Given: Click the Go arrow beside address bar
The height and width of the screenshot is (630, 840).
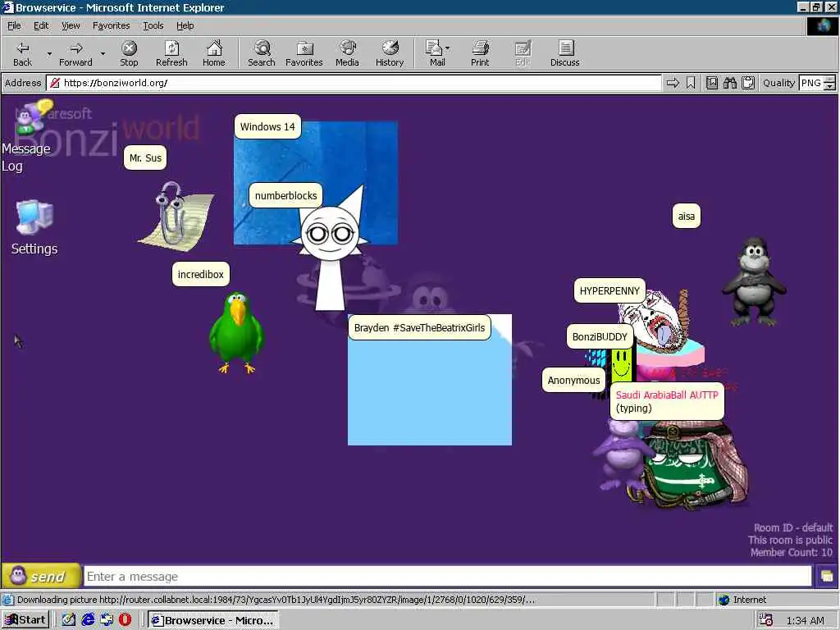Looking at the screenshot, I should [673, 83].
